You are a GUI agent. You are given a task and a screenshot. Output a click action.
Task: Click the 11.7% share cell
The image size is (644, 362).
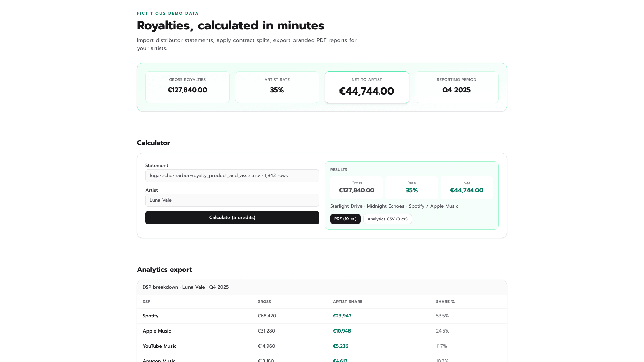441,346
